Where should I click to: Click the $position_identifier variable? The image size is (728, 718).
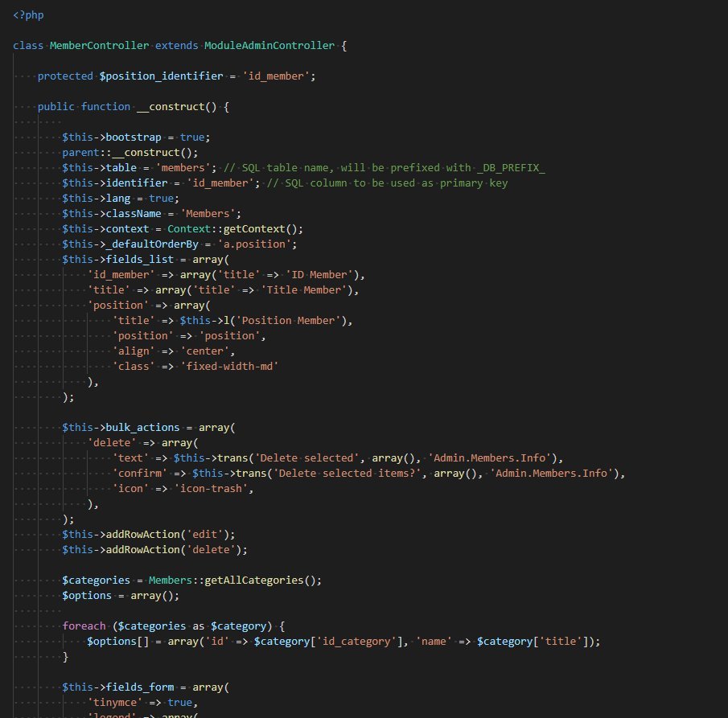coord(161,76)
